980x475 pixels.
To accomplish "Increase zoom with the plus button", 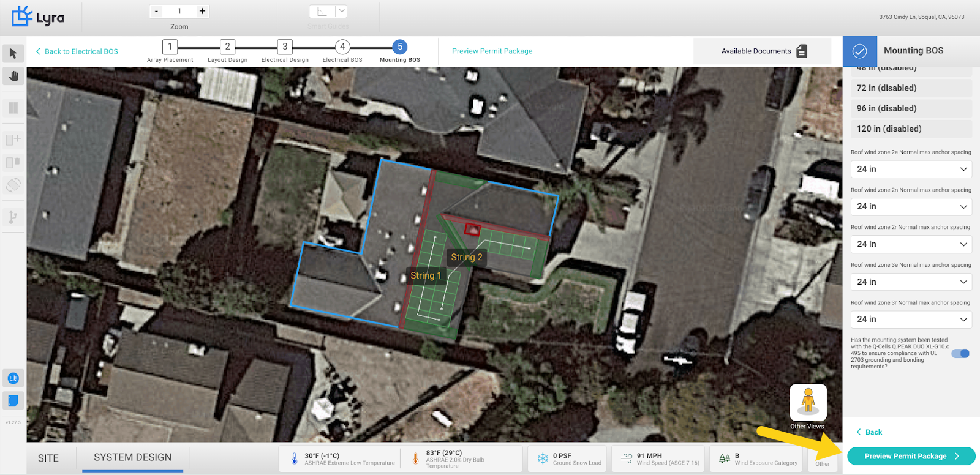I will pyautogui.click(x=202, y=11).
